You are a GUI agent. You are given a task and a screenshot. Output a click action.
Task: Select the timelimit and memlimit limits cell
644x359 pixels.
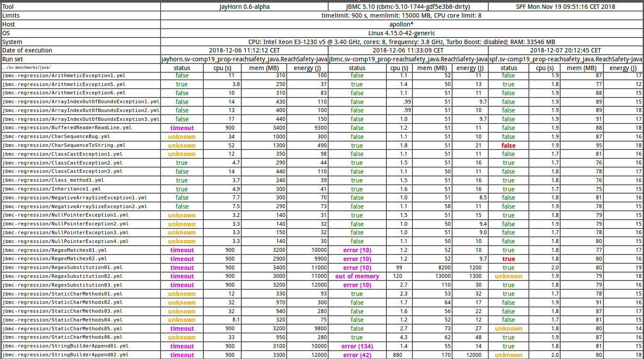(x=401, y=15)
